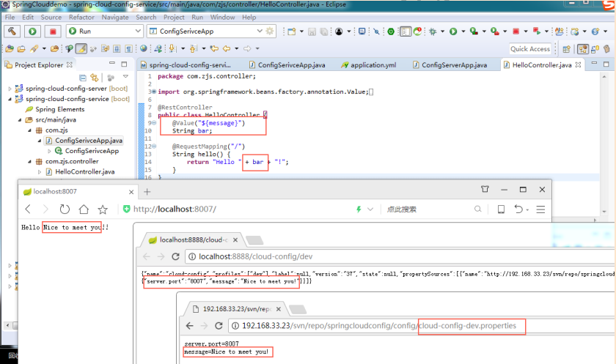Viewport: 616px width, 364px height.
Task: Click Reload in localhost:8888 Chrome window
Action: point(175,256)
